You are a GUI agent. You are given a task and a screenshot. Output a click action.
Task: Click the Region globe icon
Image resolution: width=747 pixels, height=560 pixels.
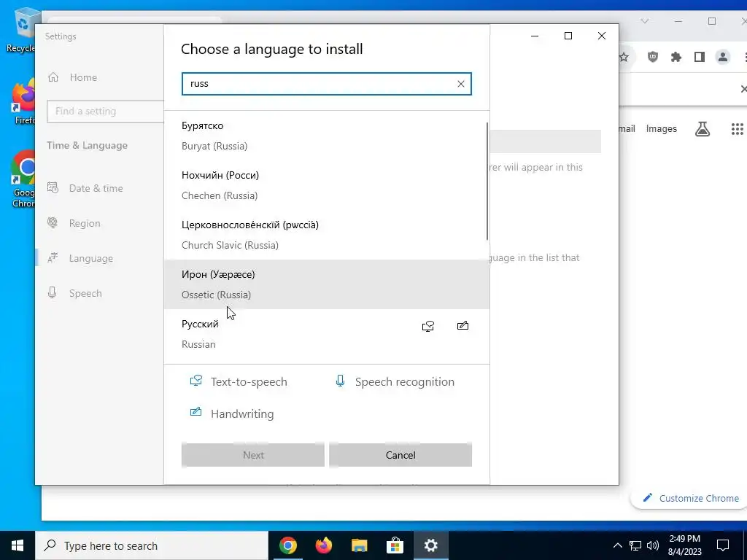(x=53, y=222)
